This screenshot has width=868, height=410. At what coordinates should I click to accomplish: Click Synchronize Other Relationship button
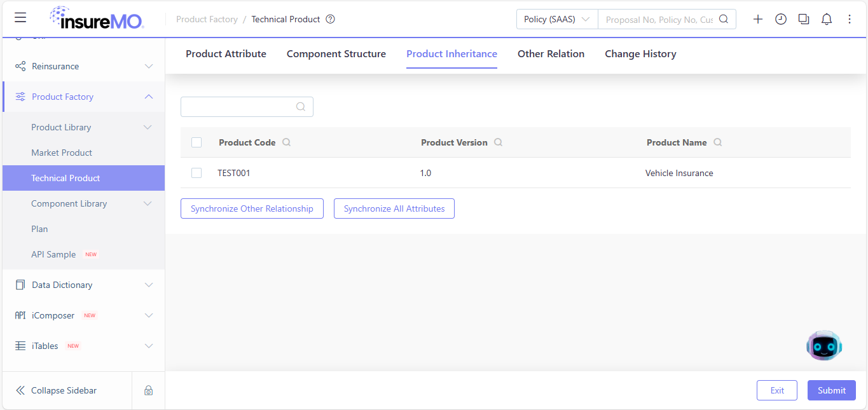pyautogui.click(x=252, y=208)
